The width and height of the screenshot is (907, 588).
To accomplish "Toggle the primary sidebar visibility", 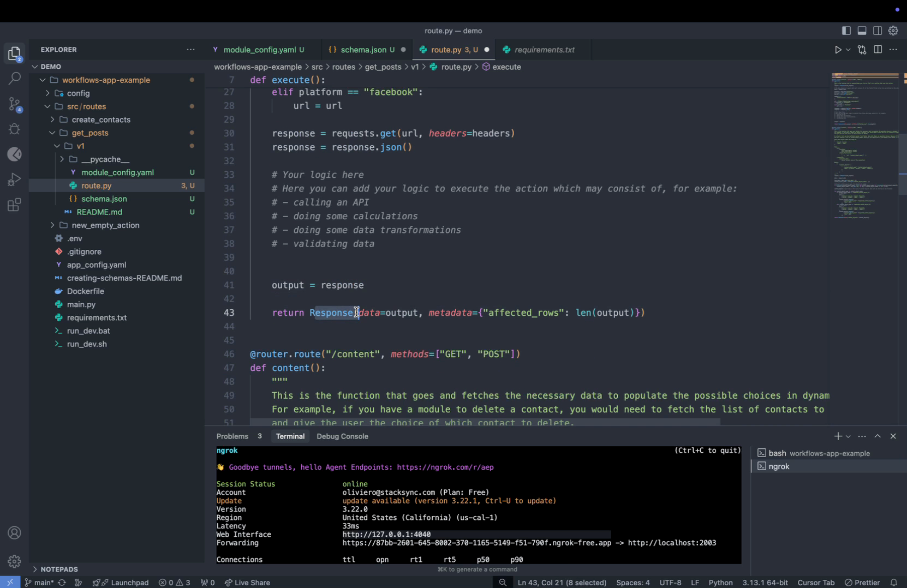I will click(x=846, y=31).
